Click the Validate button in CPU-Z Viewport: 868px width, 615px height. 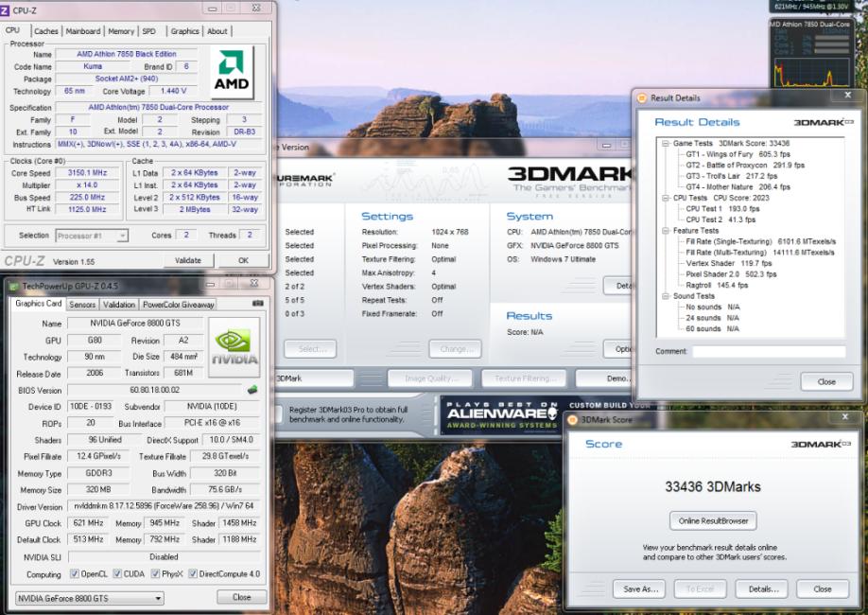point(188,260)
